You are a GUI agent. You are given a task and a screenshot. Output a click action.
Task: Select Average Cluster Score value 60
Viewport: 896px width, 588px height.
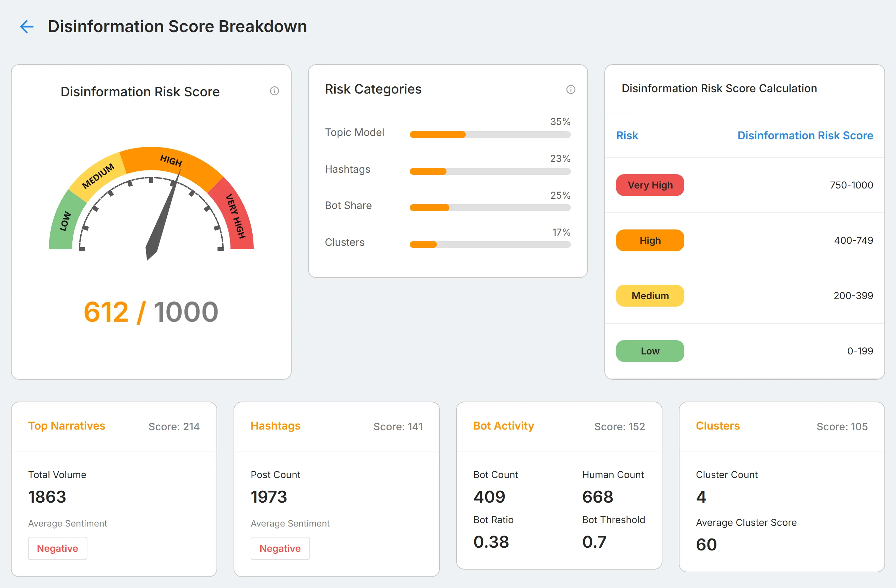click(706, 545)
